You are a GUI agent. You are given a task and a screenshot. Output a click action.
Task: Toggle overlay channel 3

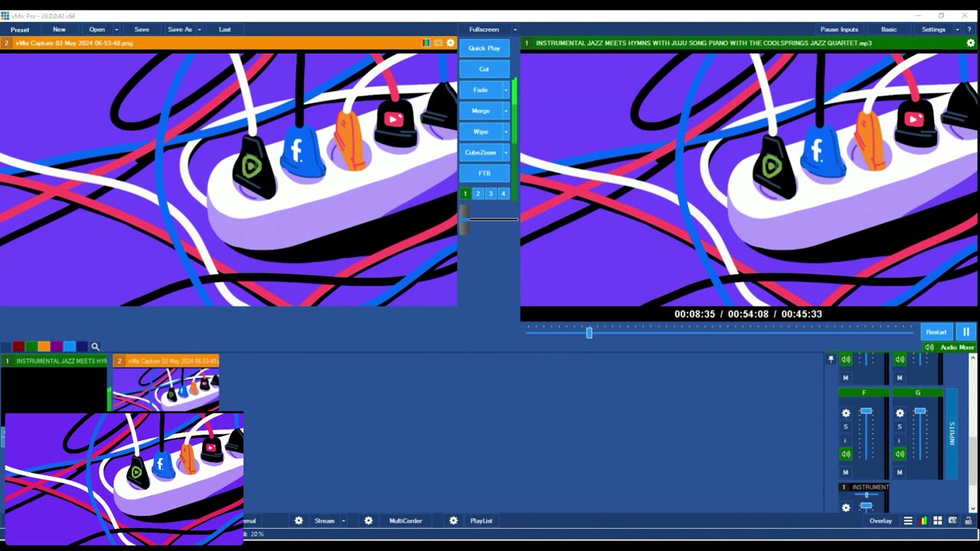[x=491, y=194]
